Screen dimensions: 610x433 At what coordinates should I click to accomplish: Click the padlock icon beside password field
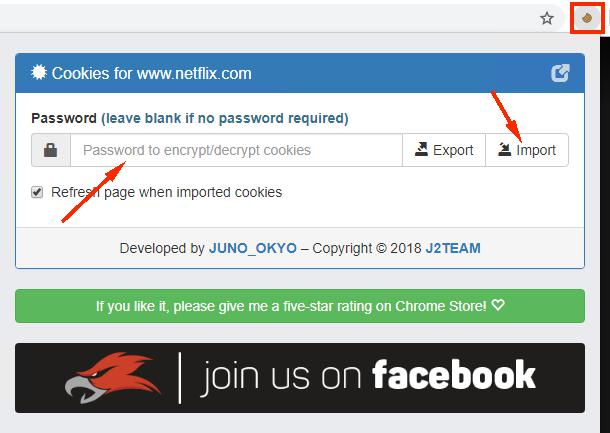point(51,150)
